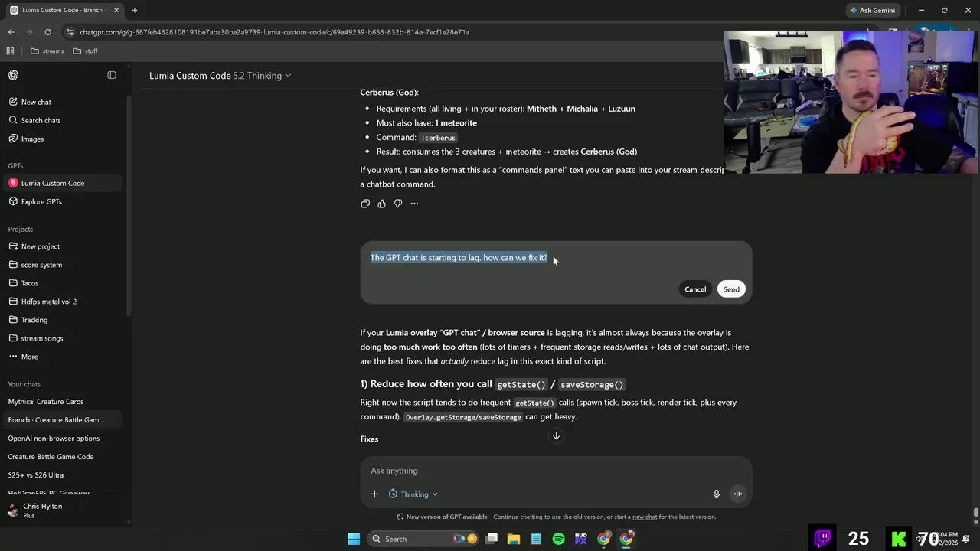The image size is (980, 551).
Task: Click the Lumia Custom Code browser tab
Action: coord(63,10)
